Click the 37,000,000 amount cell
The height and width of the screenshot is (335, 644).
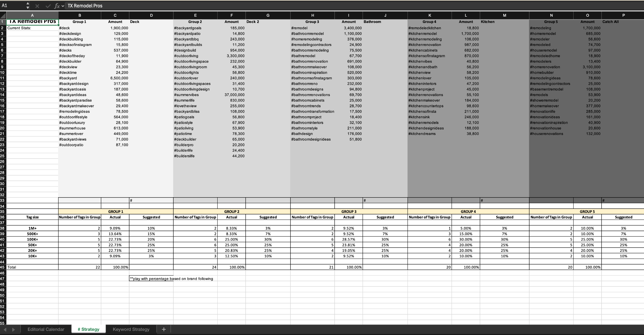pos(231,95)
